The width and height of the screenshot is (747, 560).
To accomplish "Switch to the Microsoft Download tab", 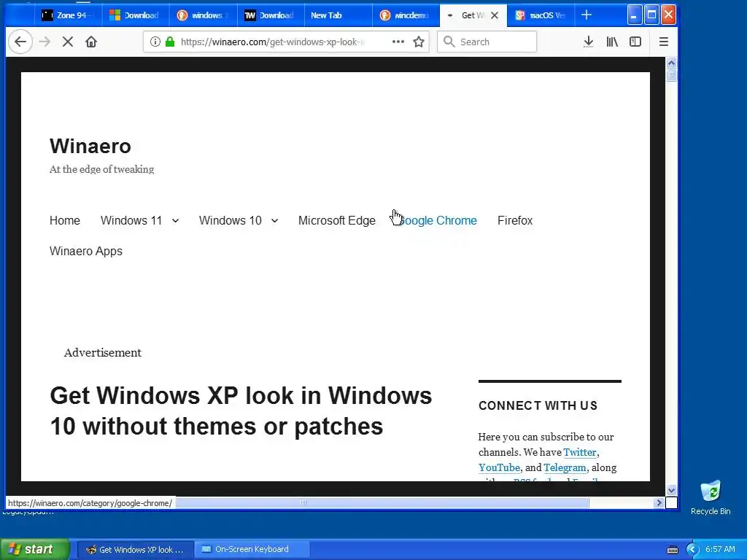I will coord(136,15).
